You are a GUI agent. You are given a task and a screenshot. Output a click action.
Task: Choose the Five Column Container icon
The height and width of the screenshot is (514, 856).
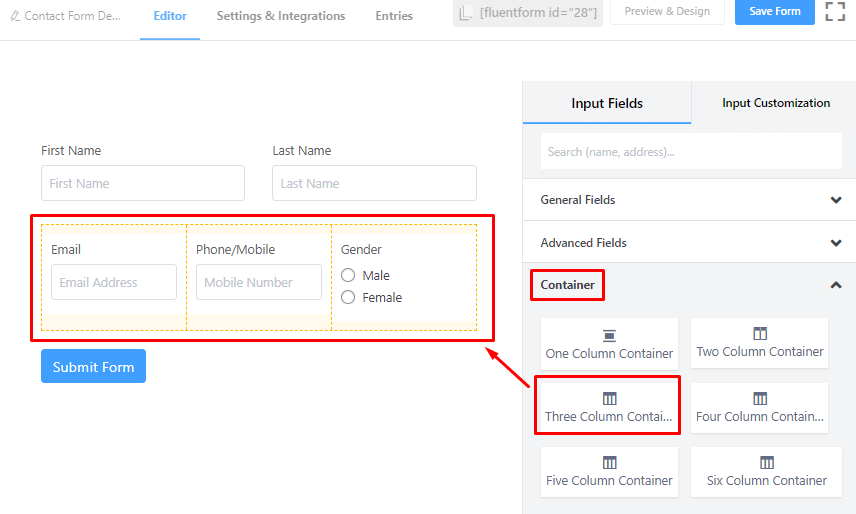pos(609,463)
